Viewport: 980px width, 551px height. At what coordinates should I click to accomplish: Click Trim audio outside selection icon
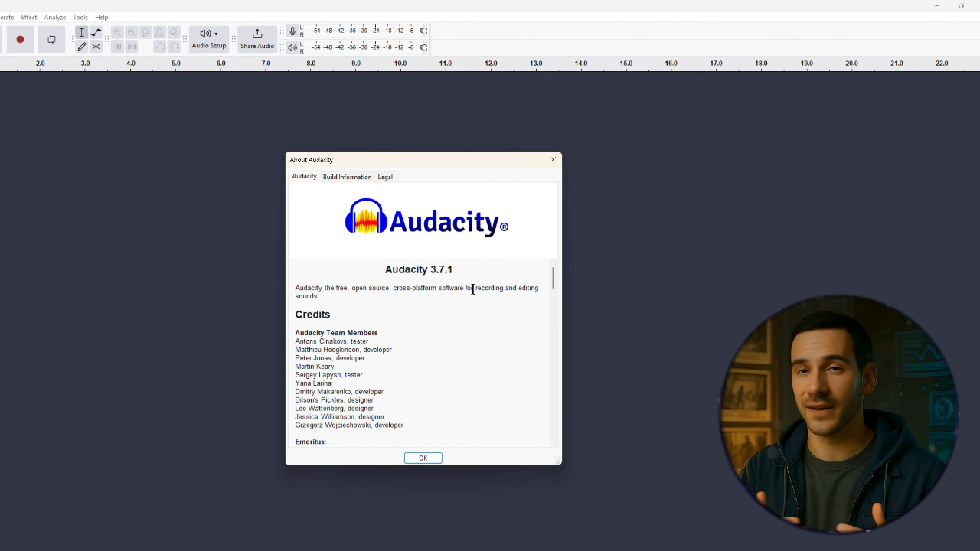[x=117, y=47]
